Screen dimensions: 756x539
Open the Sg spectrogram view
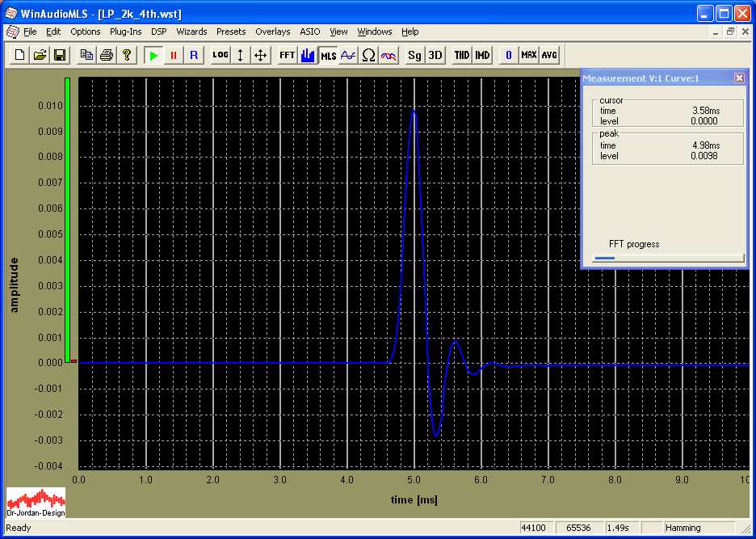point(414,55)
